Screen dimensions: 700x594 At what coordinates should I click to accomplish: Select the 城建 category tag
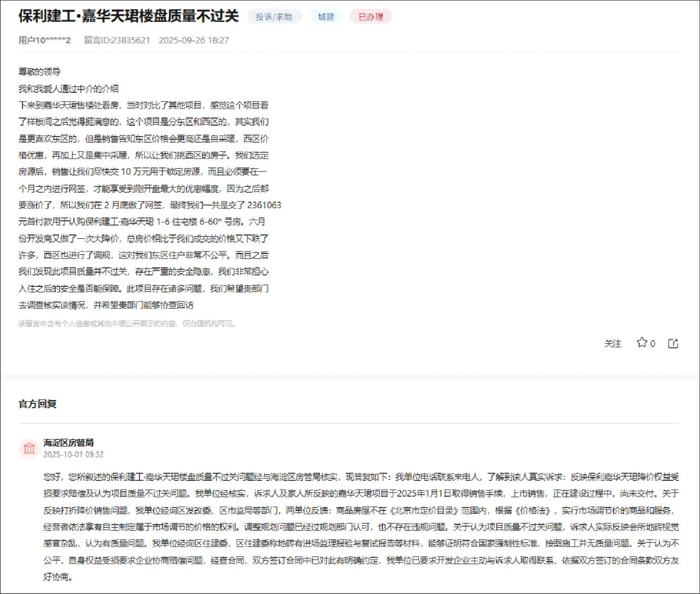[326, 17]
